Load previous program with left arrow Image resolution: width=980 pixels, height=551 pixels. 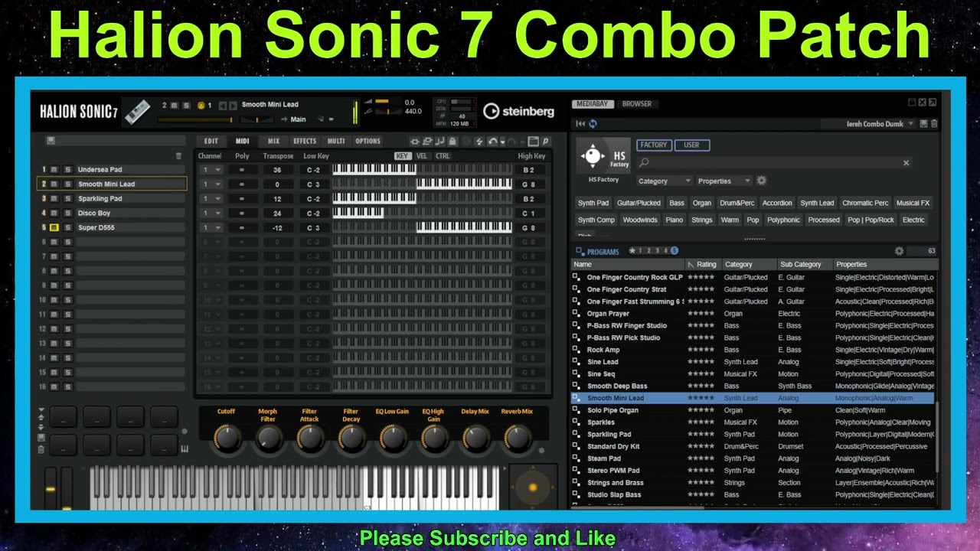(x=223, y=105)
